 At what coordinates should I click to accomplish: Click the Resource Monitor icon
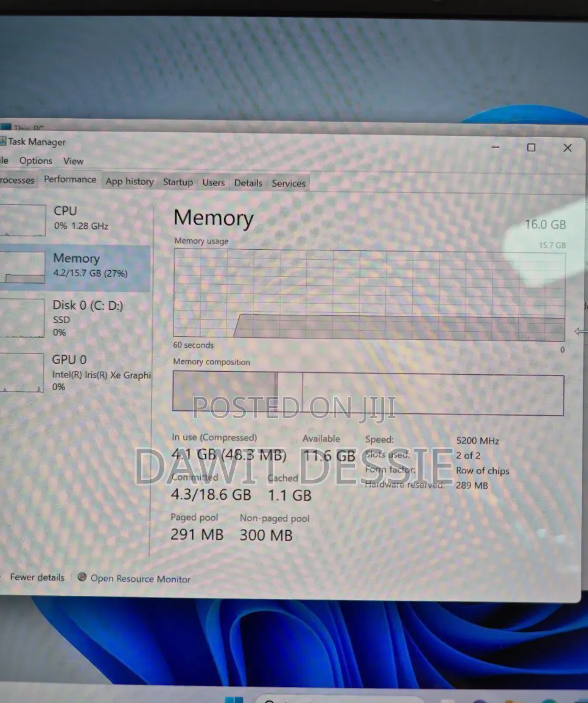[x=82, y=577]
